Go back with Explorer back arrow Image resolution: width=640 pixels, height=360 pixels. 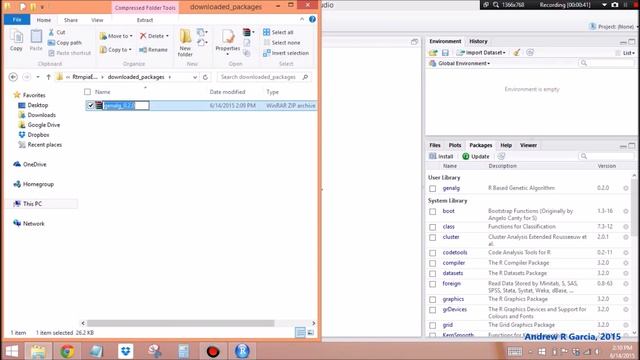(x=13, y=77)
